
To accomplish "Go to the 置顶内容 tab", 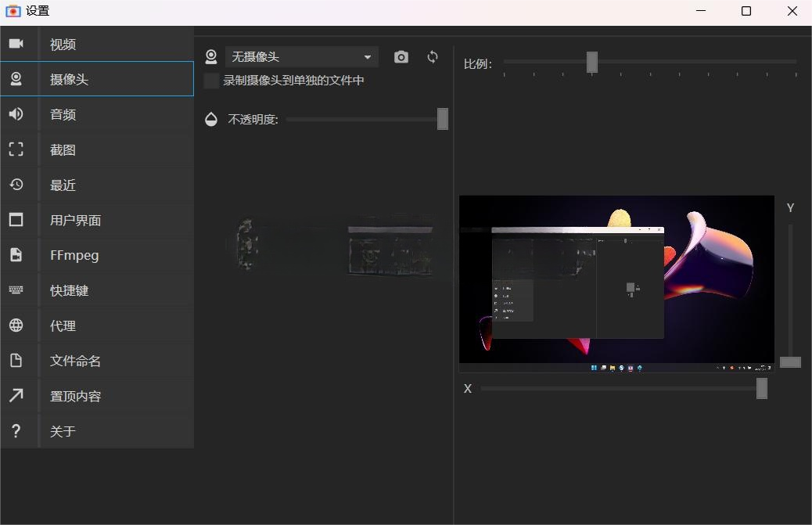I will pos(76,396).
